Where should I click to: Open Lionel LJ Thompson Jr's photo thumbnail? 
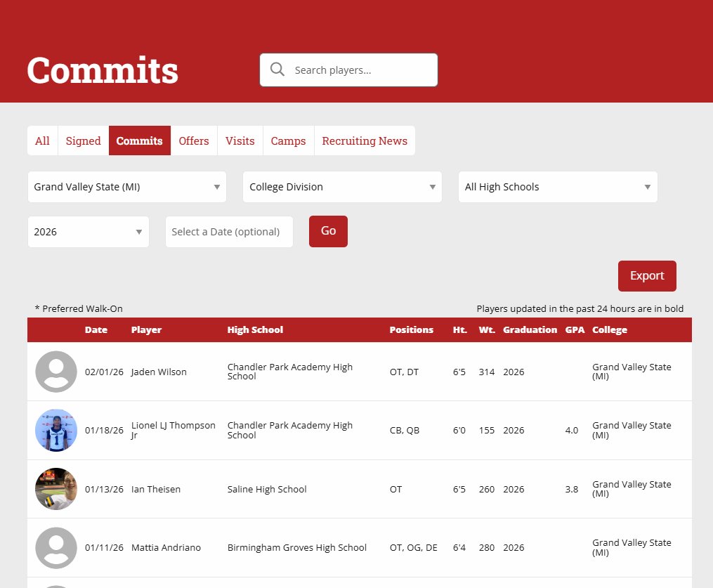pos(56,430)
